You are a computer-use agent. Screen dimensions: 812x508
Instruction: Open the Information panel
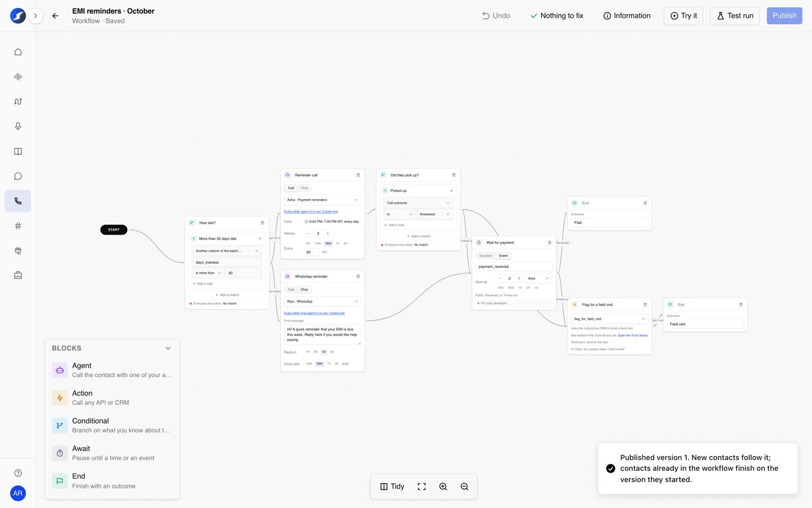coord(627,16)
